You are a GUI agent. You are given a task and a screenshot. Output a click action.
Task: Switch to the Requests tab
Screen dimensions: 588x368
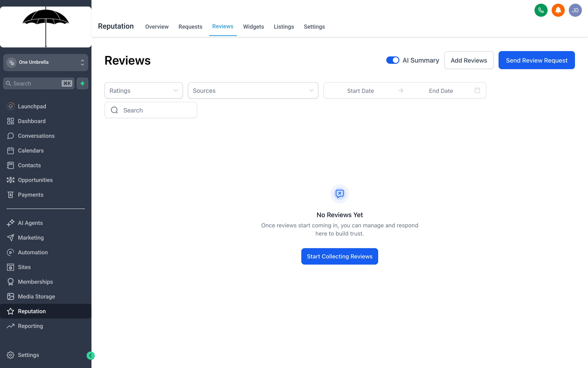click(190, 27)
